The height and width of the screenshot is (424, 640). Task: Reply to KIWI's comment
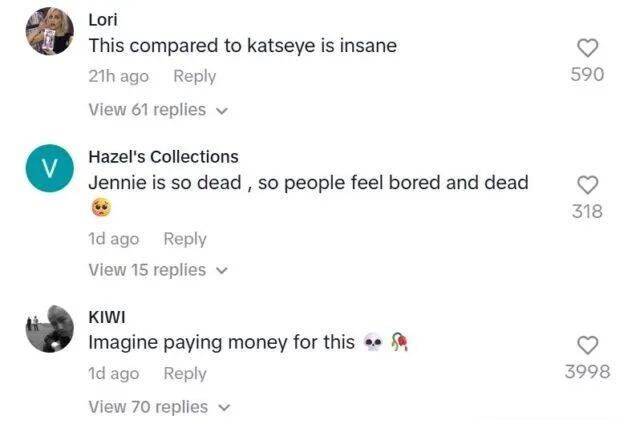185,373
